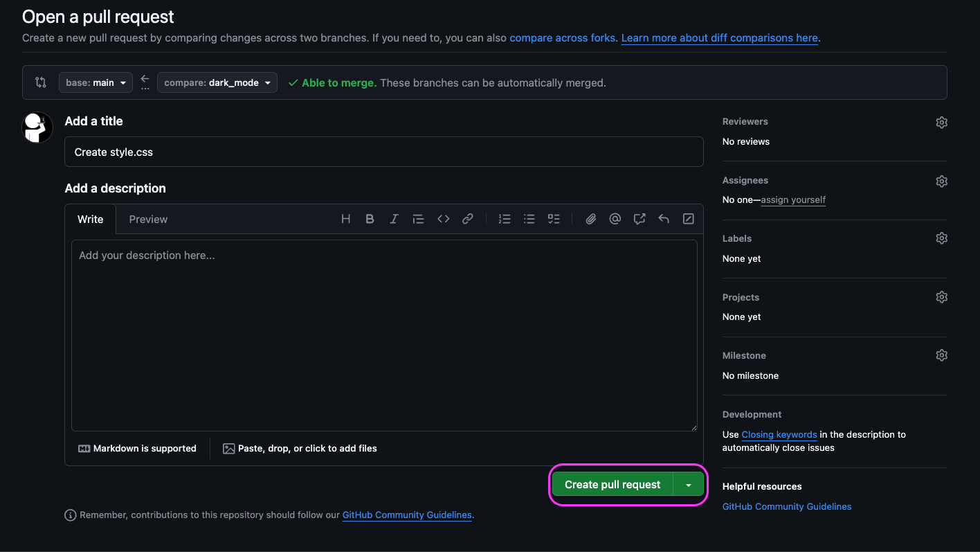
Task: Expand the editor to fullscreen
Action: pos(688,218)
